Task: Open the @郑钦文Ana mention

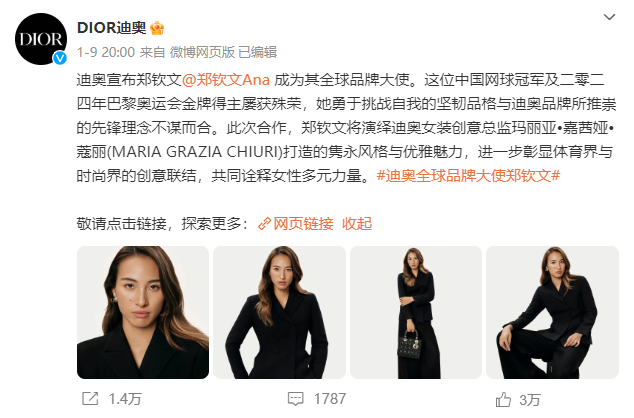Action: coord(226,80)
